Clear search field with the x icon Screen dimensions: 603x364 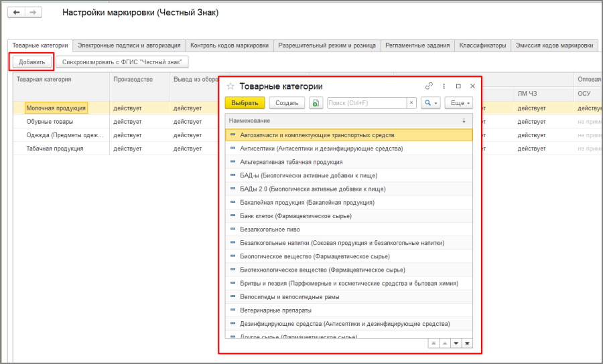(411, 103)
